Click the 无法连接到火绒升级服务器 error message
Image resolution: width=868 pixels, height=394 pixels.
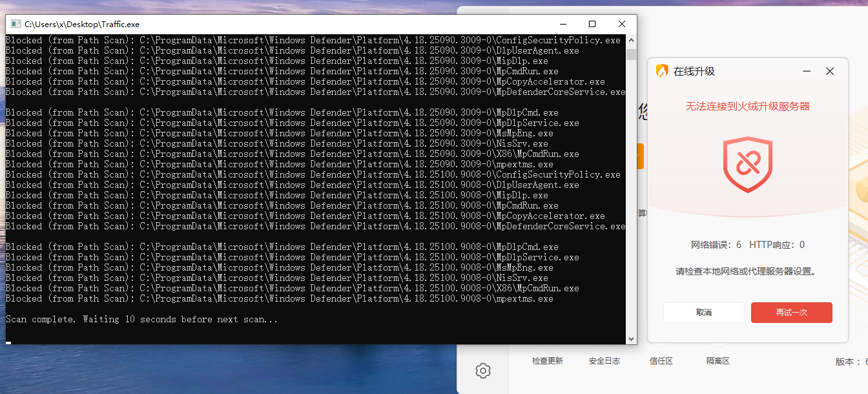click(x=747, y=106)
